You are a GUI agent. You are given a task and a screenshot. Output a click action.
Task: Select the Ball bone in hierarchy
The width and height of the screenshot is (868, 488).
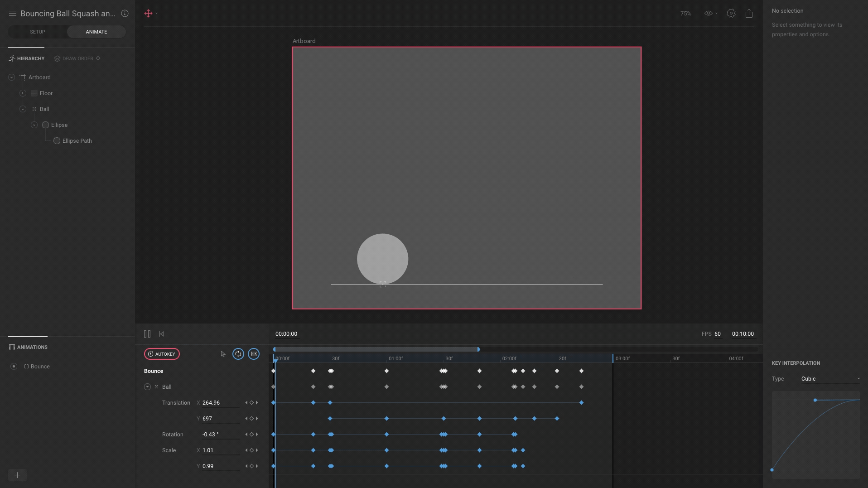[x=44, y=109]
